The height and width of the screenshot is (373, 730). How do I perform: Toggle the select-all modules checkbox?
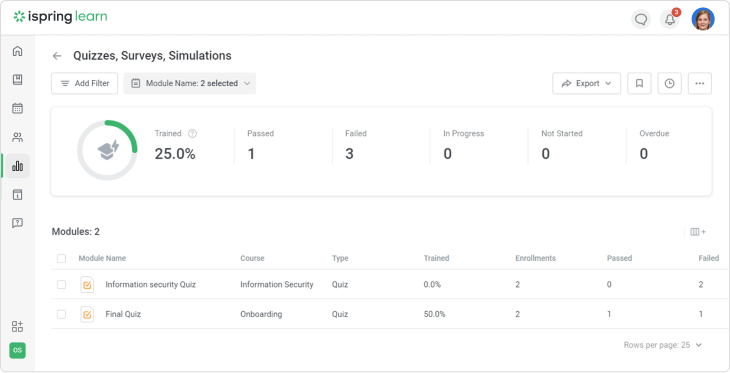61,258
